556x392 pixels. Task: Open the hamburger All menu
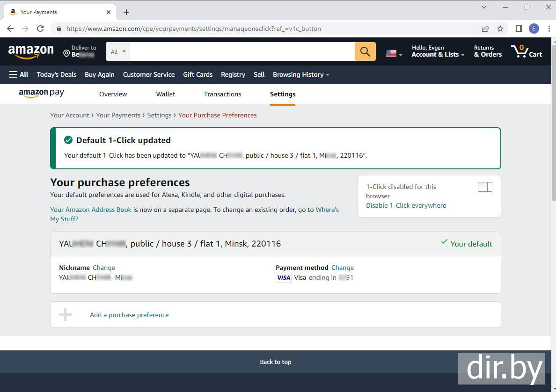click(x=19, y=74)
